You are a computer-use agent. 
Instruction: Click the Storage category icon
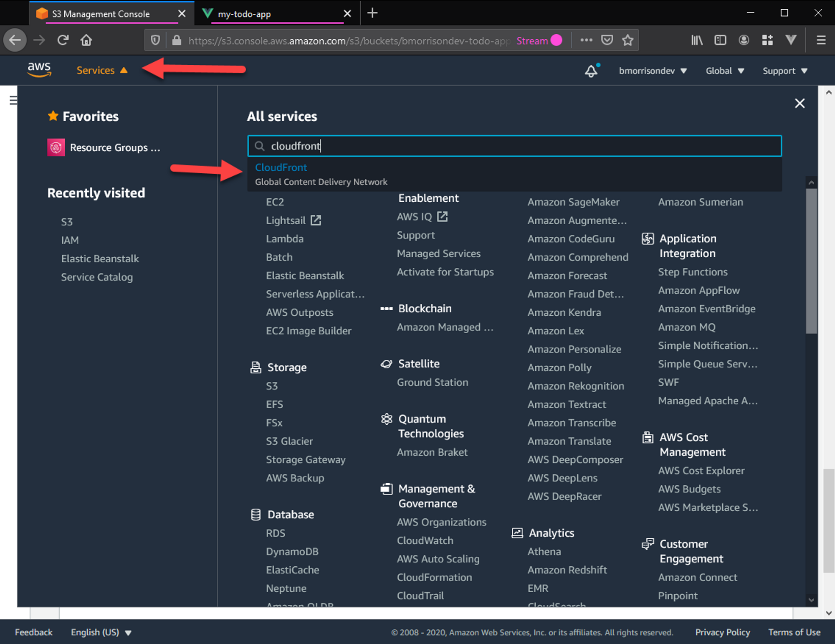256,367
